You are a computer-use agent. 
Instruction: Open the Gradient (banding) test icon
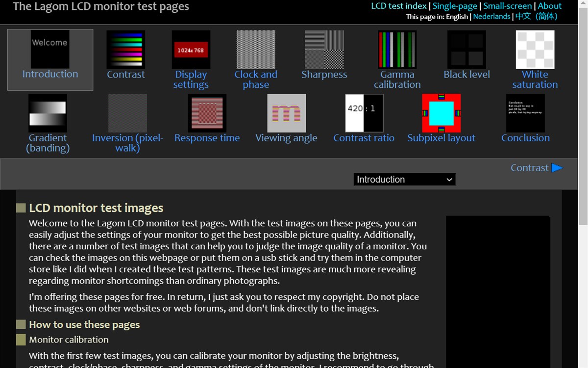[48, 112]
